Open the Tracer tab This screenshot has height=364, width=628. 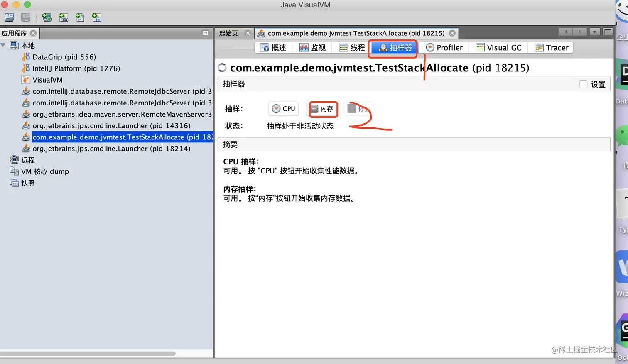pyautogui.click(x=551, y=48)
